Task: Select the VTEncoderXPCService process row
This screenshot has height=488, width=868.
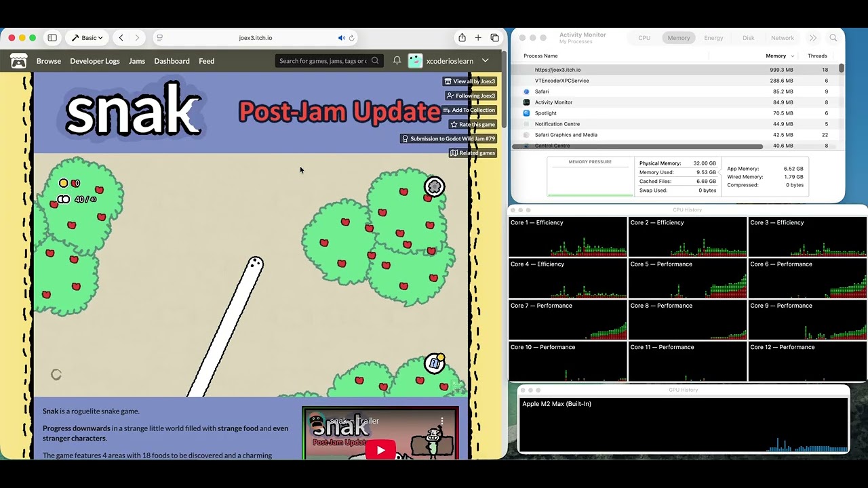Action: (675, 81)
